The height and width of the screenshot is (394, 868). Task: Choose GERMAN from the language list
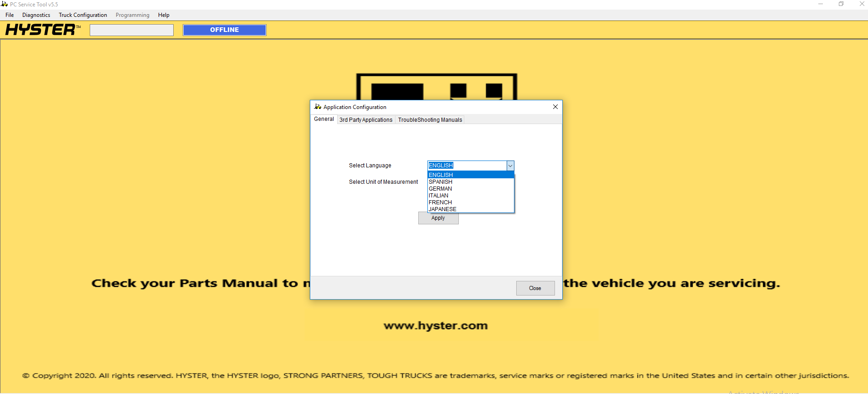(x=471, y=188)
